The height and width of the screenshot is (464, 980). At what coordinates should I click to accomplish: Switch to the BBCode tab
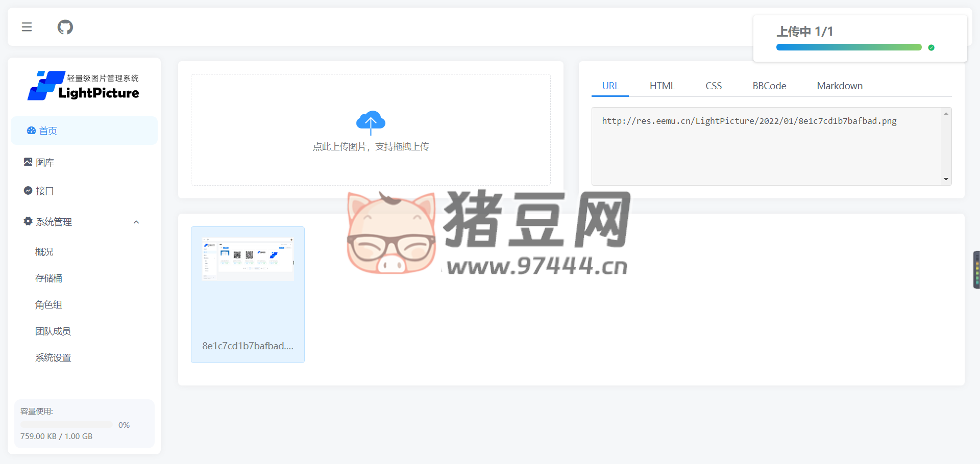[769, 86]
